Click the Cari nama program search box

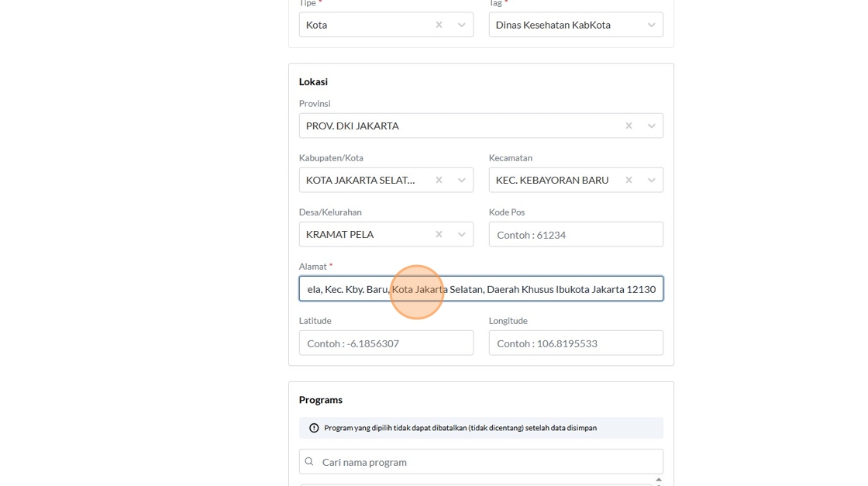(x=488, y=462)
